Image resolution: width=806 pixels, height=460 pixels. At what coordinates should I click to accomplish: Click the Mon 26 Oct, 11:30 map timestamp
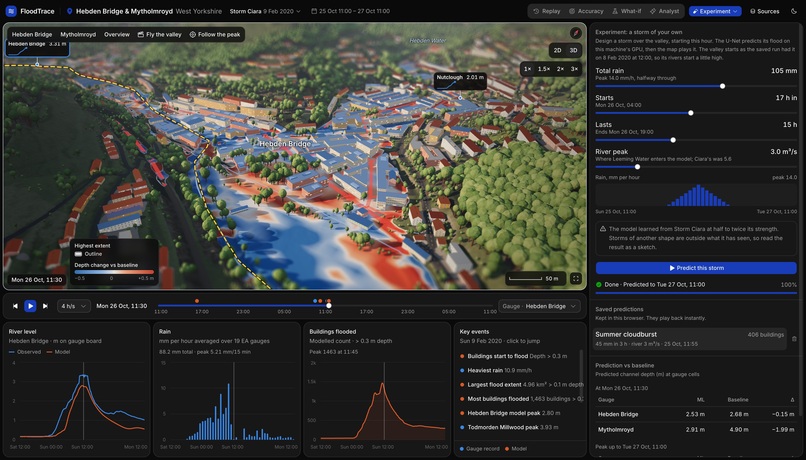pyautogui.click(x=36, y=280)
